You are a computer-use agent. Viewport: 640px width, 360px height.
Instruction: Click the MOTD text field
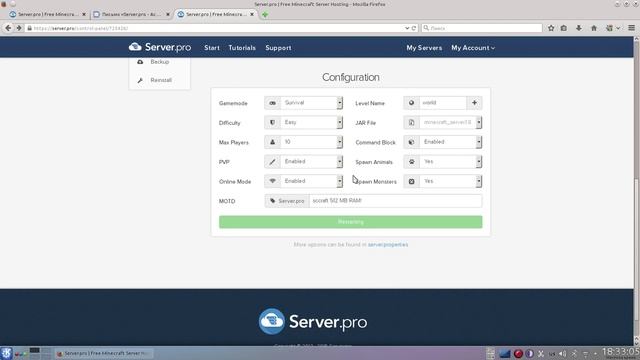coord(396,201)
